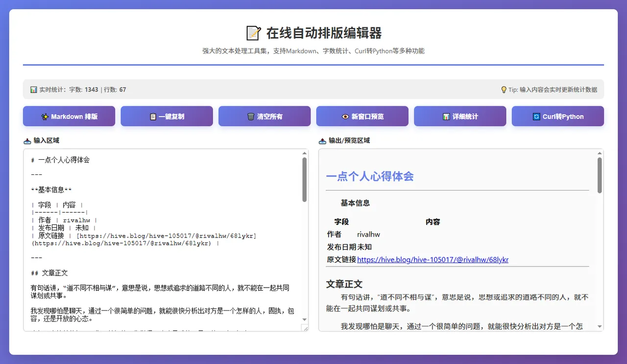Click the 一点个人心得体会 heading in the preview
The height and width of the screenshot is (364, 627).
tap(370, 176)
